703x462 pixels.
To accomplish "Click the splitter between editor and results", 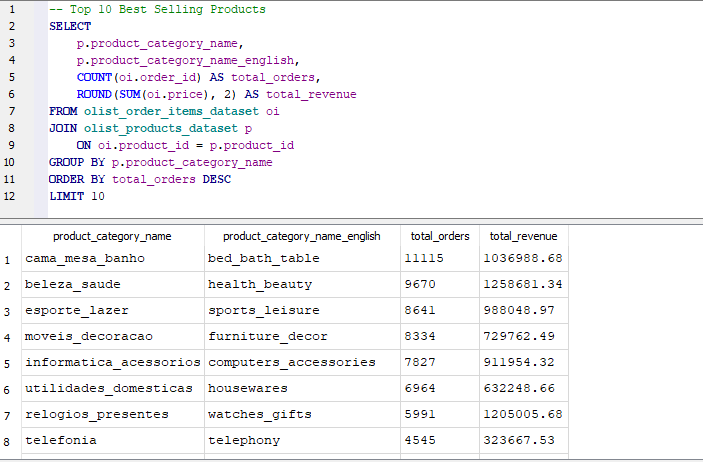I will point(352,221).
